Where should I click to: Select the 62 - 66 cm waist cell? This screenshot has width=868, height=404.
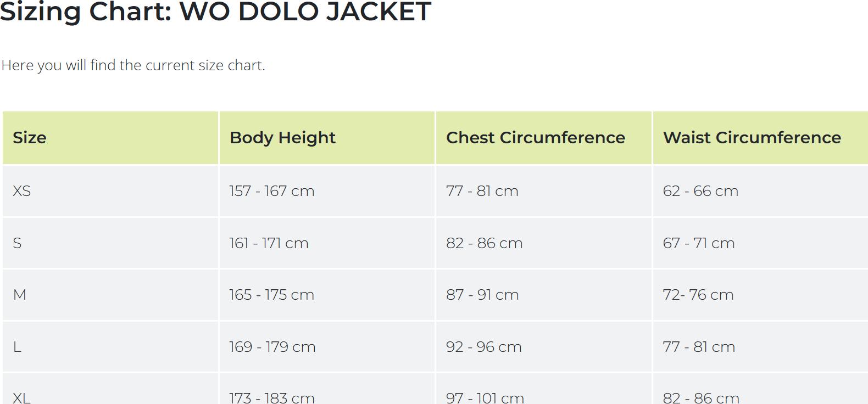(x=700, y=191)
